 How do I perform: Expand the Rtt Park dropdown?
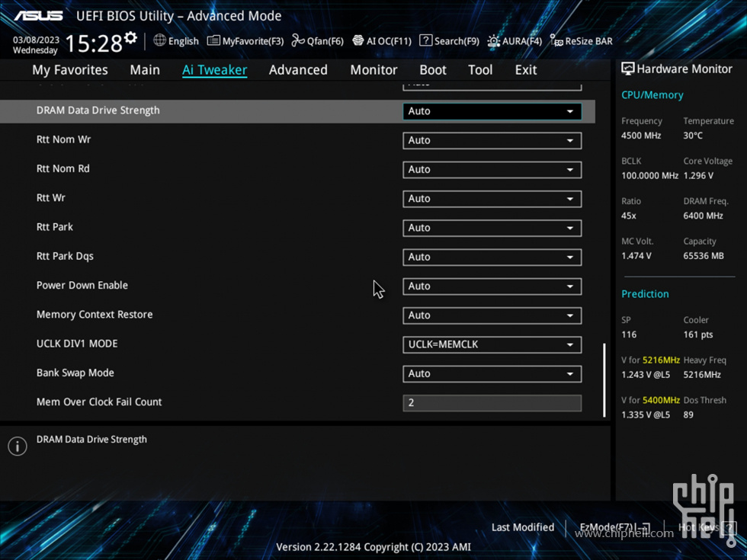pos(492,228)
